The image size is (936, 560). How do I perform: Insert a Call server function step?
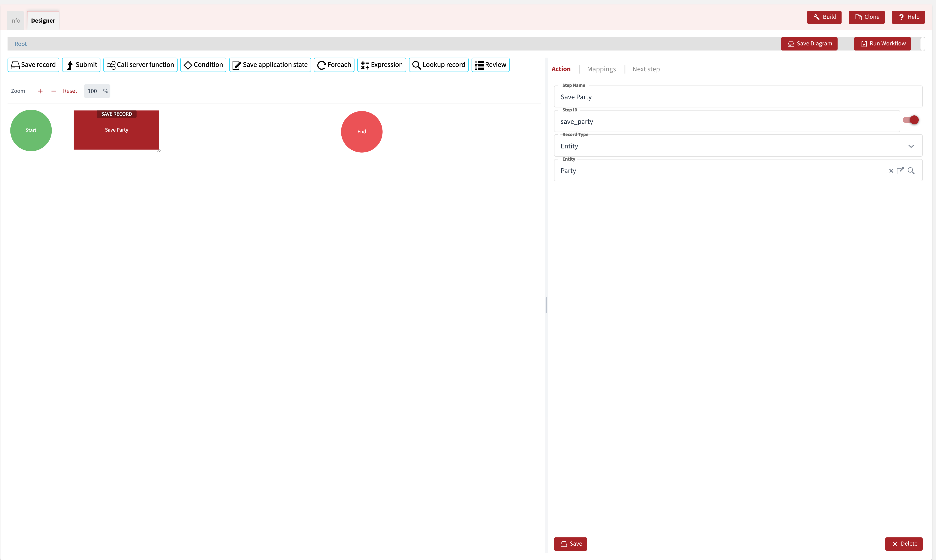pos(140,64)
